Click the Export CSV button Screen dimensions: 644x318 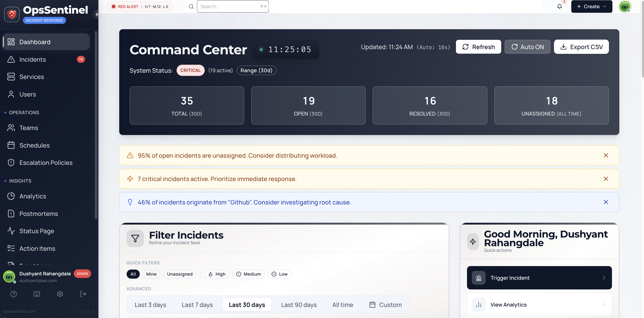[581, 47]
